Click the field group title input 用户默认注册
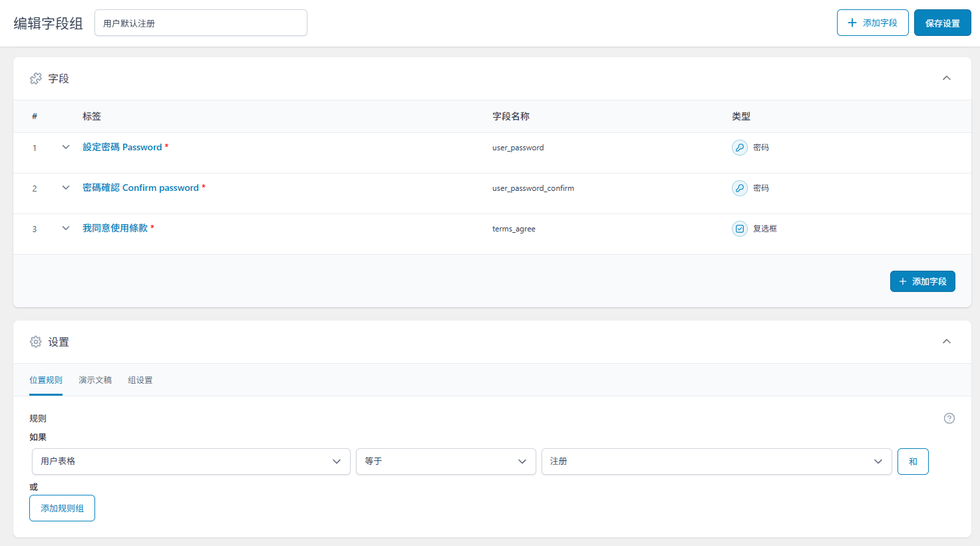This screenshot has width=980, height=546. (x=200, y=23)
